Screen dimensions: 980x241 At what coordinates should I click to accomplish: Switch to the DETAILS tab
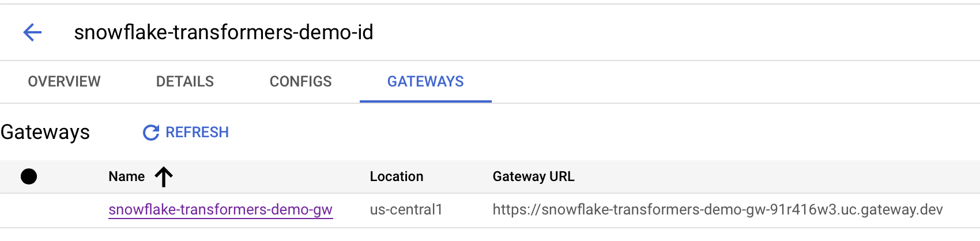point(184,82)
